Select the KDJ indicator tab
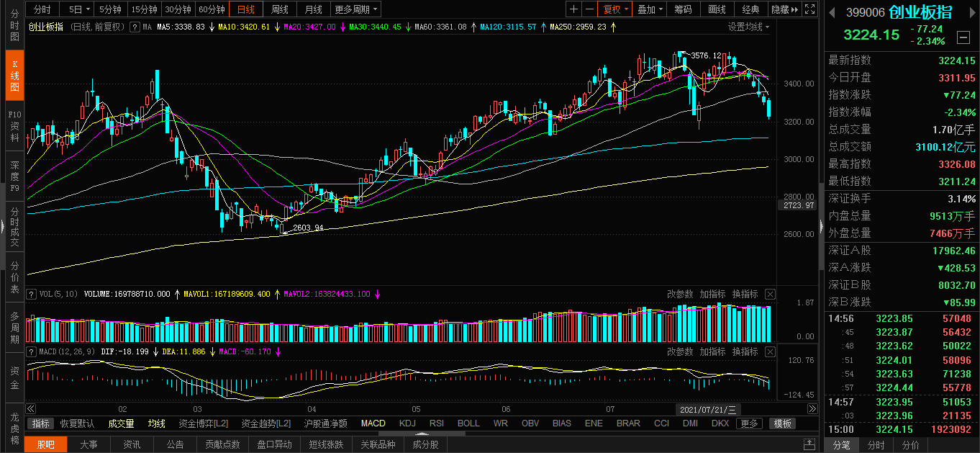This screenshot has width=980, height=453. coord(407,423)
